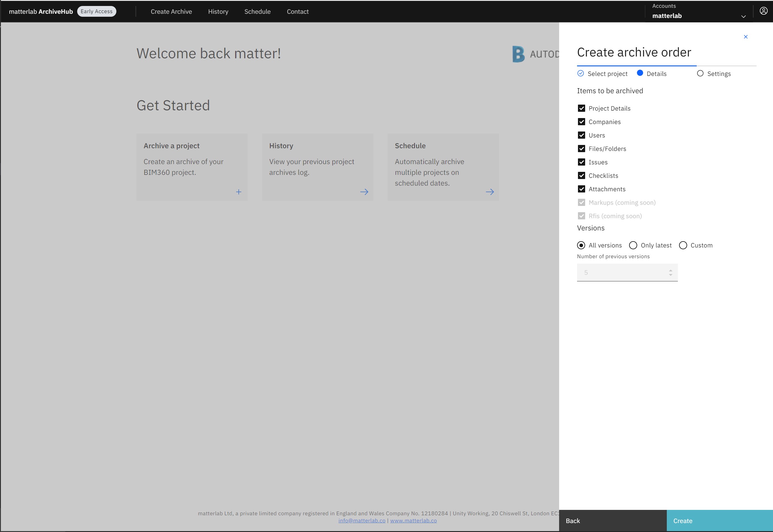The image size is (773, 532).
Task: Click the plus icon on Archive a project
Action: [x=238, y=192]
